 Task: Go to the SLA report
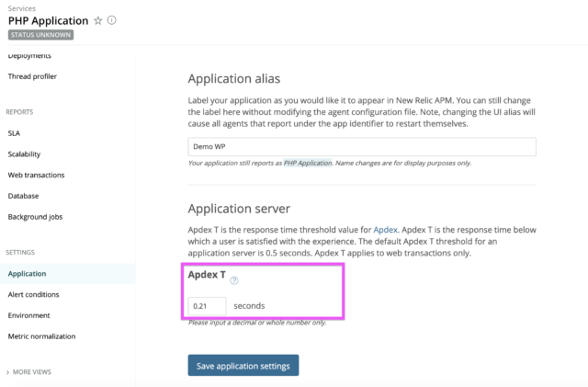click(14, 132)
